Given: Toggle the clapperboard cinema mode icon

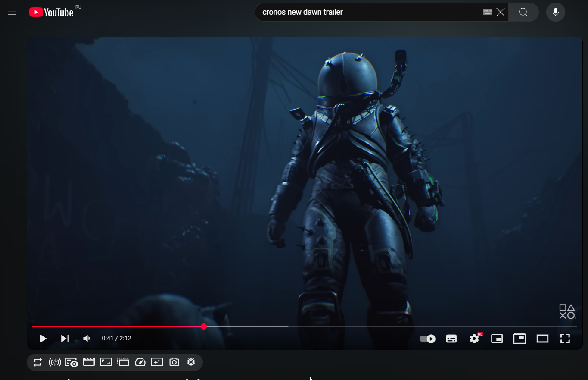Looking at the screenshot, I should pos(89,362).
